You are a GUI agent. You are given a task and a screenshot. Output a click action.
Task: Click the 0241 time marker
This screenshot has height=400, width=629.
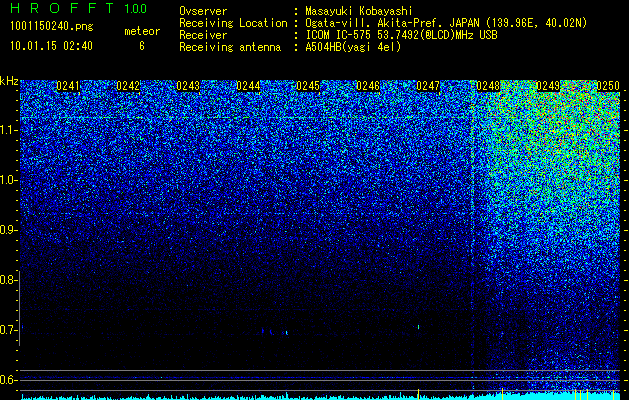pos(68,86)
